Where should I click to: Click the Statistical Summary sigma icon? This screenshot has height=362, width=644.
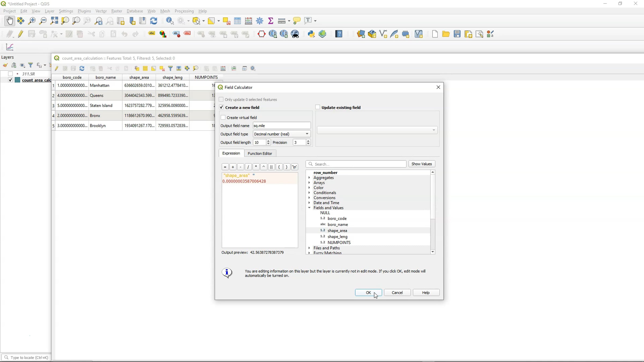[271, 21]
